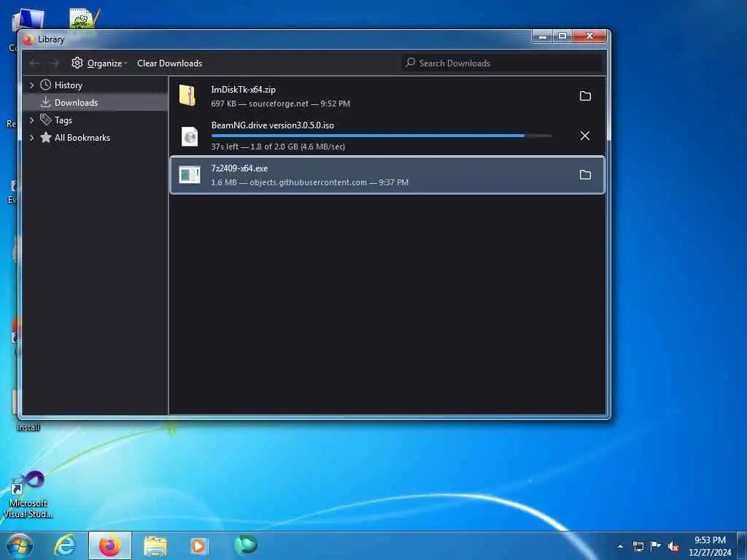Close the Library window
Screen dimensions: 747x560
589,36
